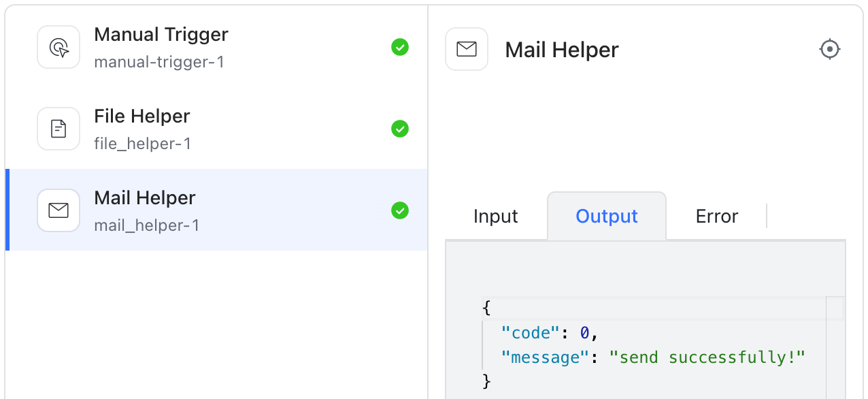Click the Manual Trigger cursor icon
Screen dimensions: 868x399
(x=59, y=47)
